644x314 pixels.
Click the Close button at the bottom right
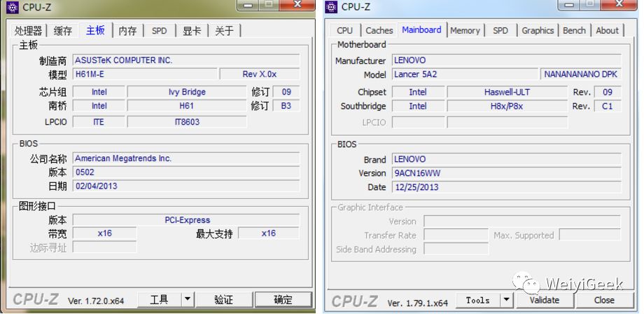604,301
